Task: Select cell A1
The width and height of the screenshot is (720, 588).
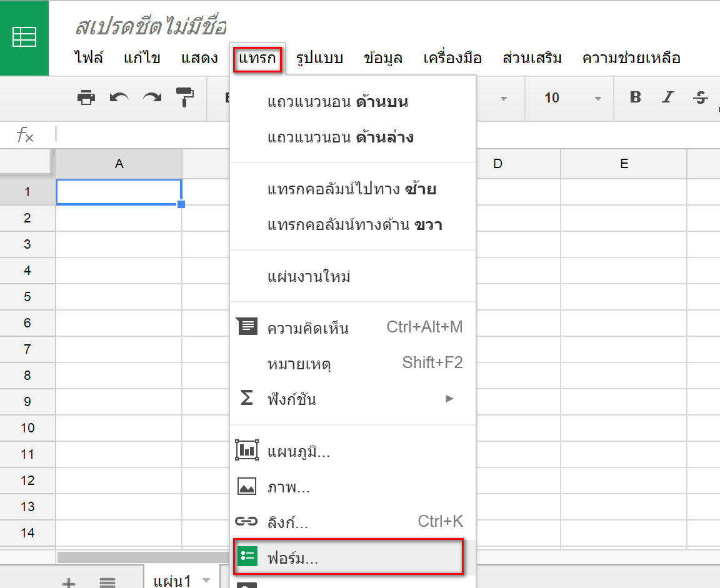Action: [x=119, y=192]
